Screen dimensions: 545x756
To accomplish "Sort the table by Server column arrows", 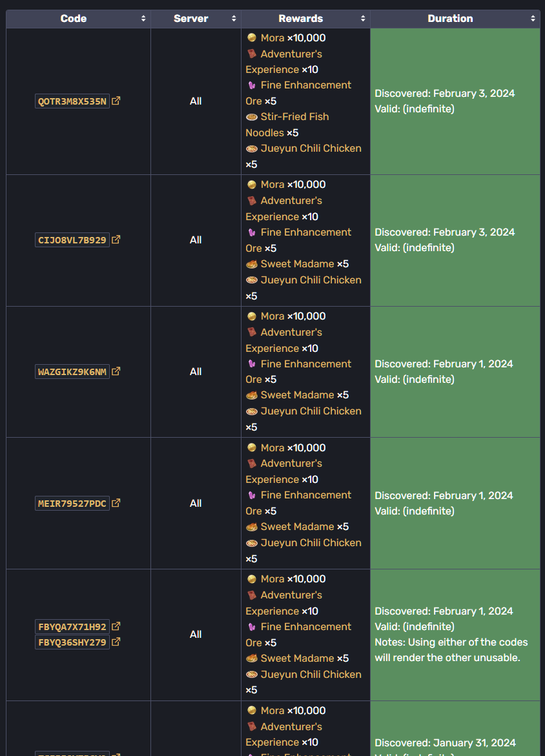I will (x=234, y=19).
